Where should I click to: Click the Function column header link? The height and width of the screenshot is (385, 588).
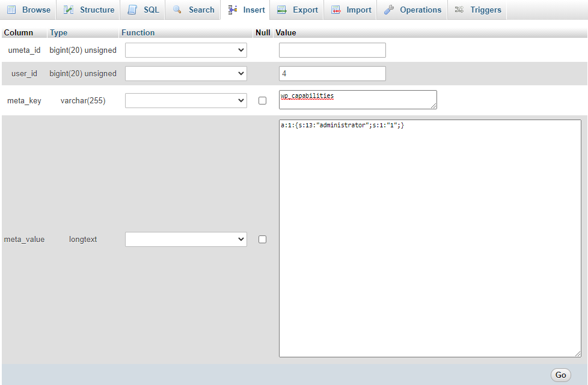tap(138, 32)
